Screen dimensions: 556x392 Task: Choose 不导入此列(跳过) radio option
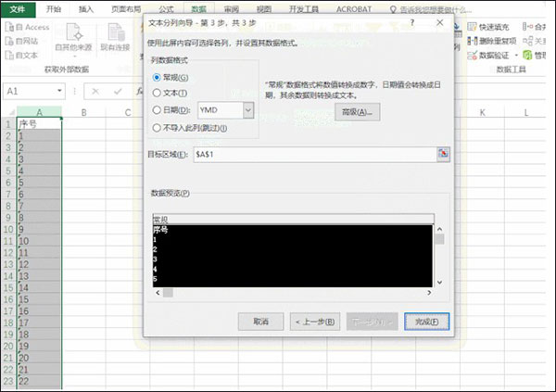[x=156, y=128]
